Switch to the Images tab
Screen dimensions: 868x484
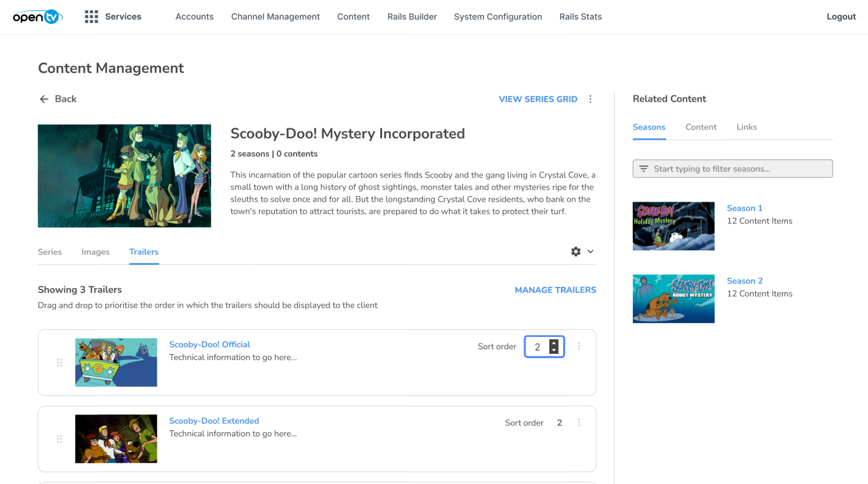(95, 251)
